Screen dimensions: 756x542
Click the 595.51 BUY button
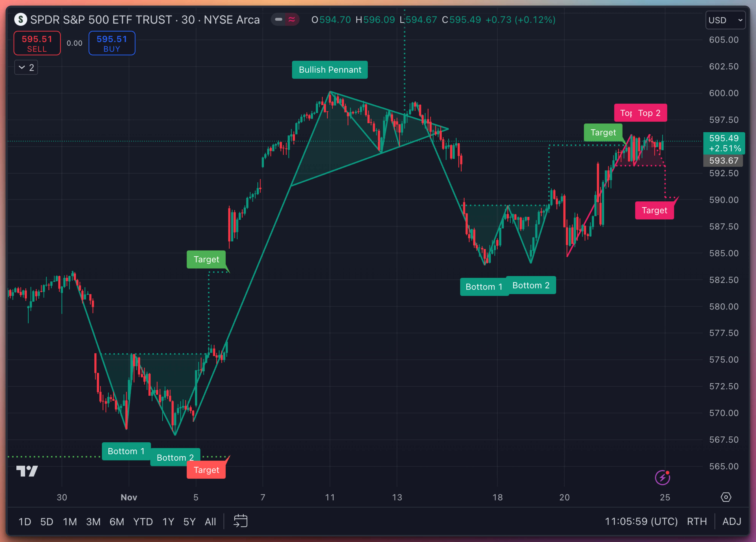pyautogui.click(x=112, y=43)
